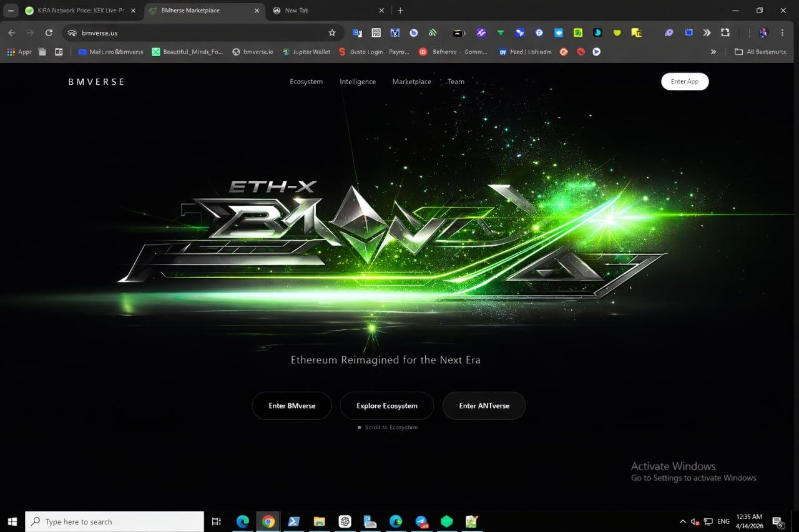
Task: Open the QR code extension icon
Action: click(x=376, y=33)
